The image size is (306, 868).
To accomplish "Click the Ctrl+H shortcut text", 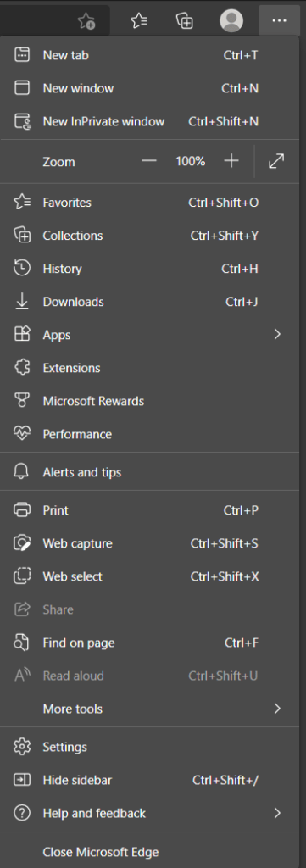I will (x=240, y=269).
